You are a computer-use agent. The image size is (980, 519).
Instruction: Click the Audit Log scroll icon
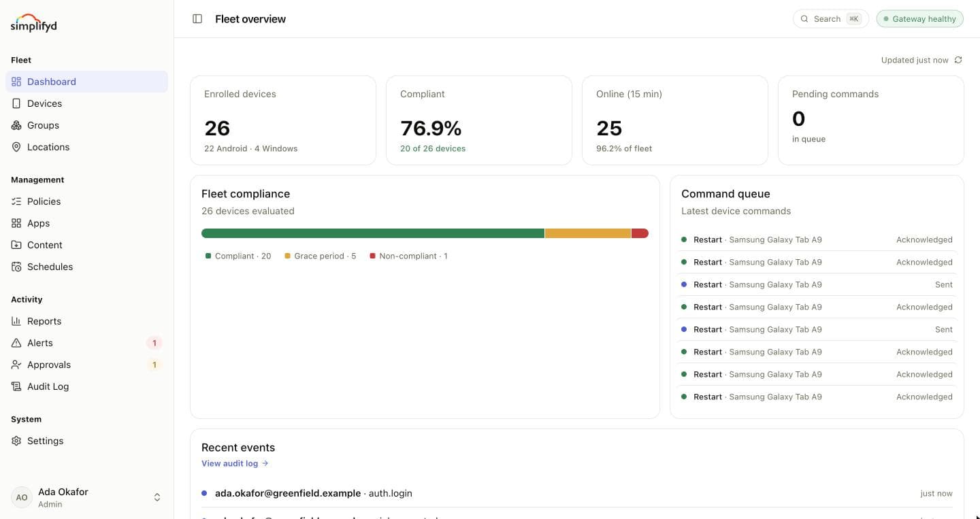[x=16, y=386]
